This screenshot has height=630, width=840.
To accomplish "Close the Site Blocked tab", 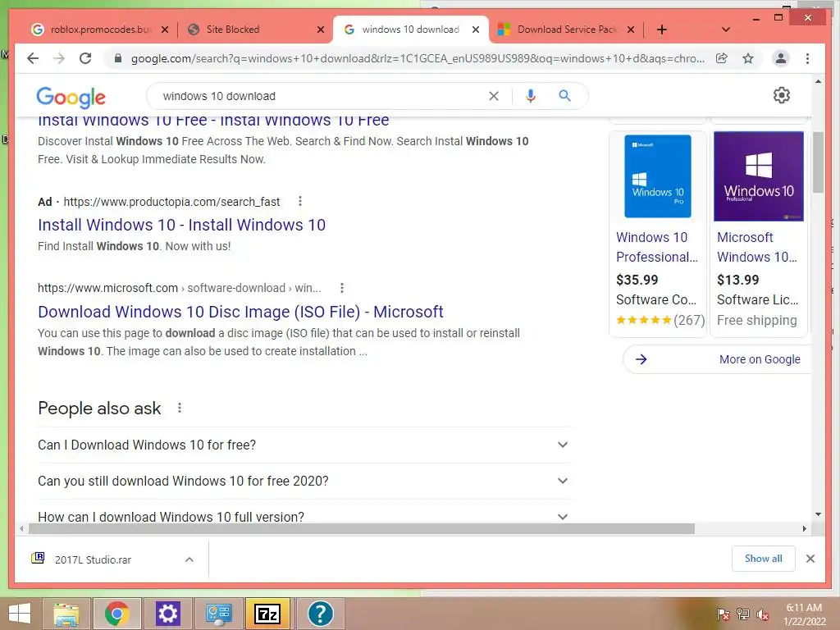I will click(x=321, y=30).
